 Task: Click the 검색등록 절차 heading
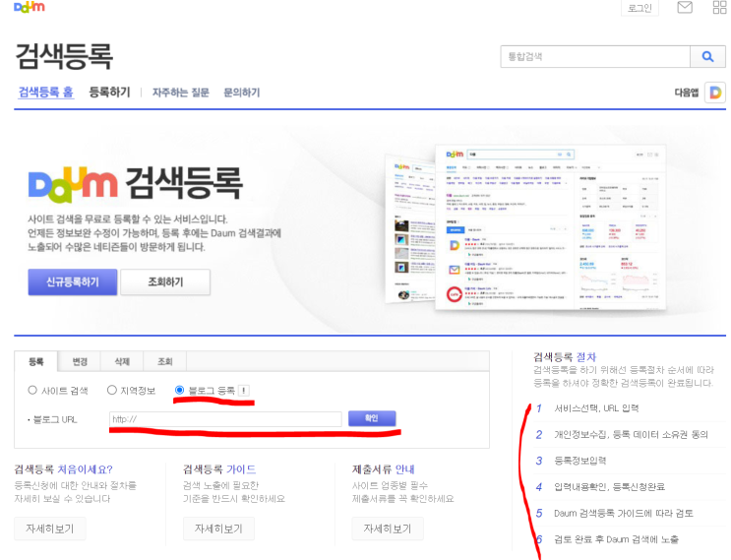(x=565, y=357)
